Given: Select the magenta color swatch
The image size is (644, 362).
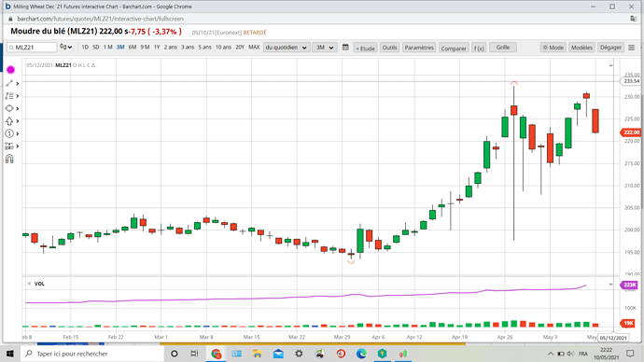Looking at the screenshot, I should [x=10, y=70].
